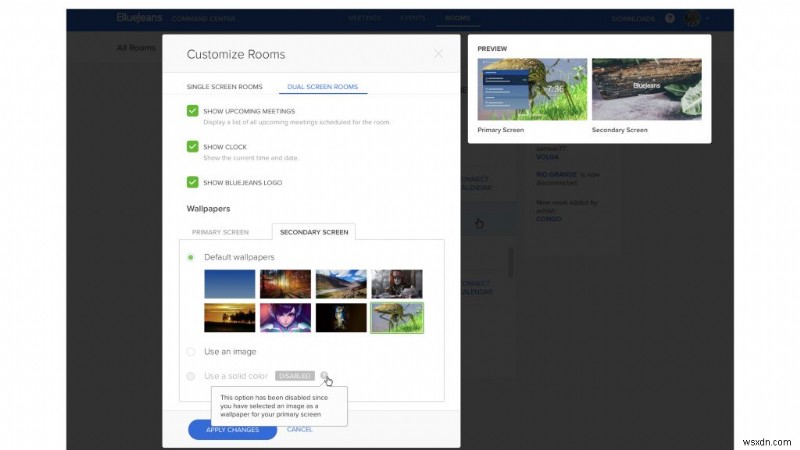Toggle the Show Clock checkbox

click(193, 146)
